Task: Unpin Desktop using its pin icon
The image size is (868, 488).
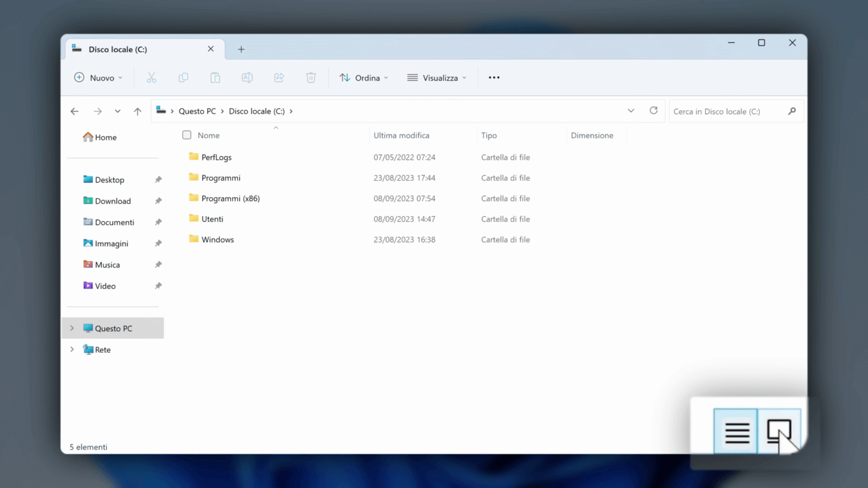Action: click(158, 180)
